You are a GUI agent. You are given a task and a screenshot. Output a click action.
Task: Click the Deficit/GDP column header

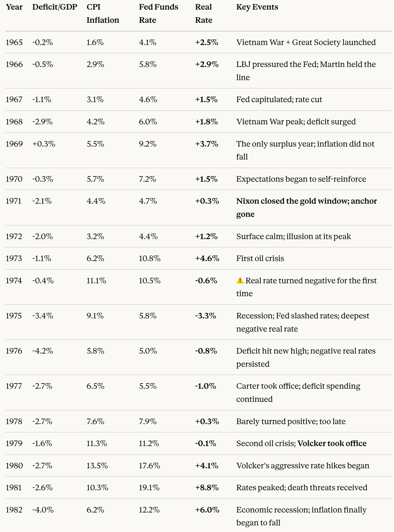point(55,7)
